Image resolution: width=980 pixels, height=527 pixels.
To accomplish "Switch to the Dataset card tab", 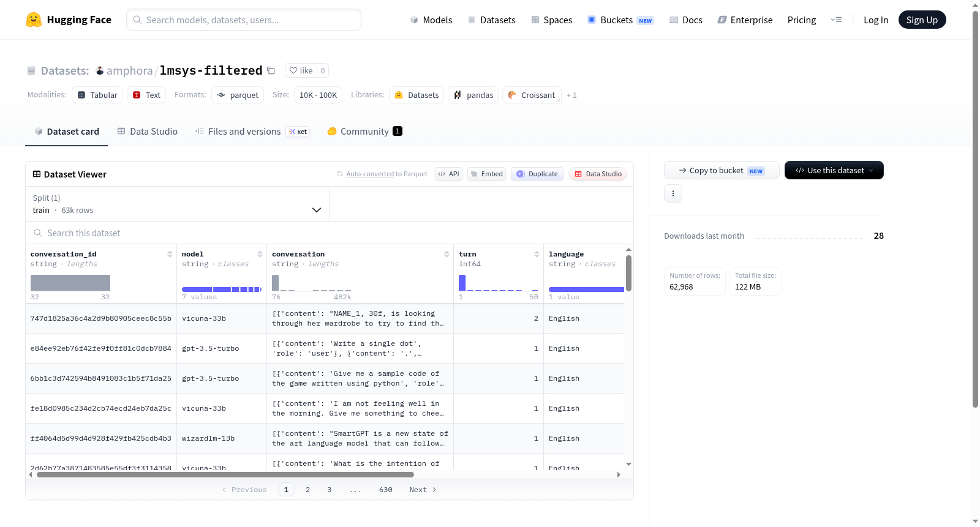I will pos(67,132).
